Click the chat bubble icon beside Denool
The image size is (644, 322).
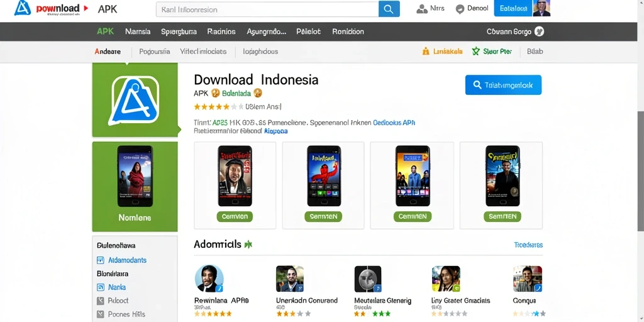(x=460, y=9)
